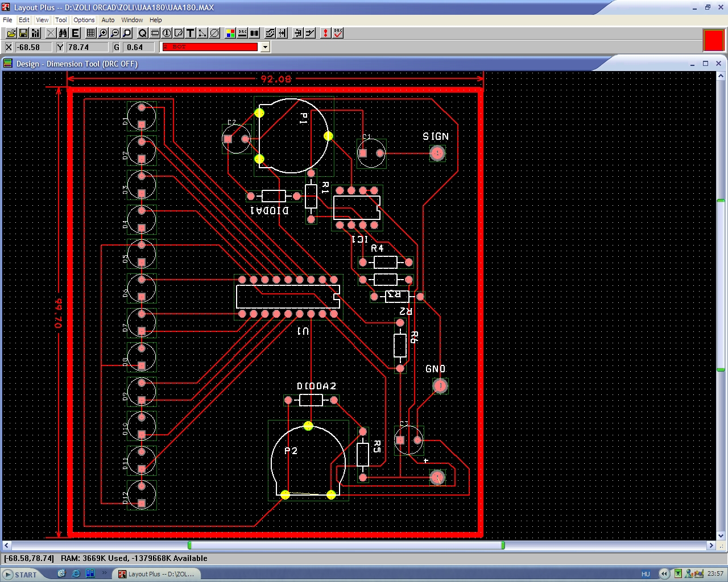Viewport: 728px width, 582px height.
Task: Select the Add/Edit Route mode icon
Action: (x=310, y=33)
